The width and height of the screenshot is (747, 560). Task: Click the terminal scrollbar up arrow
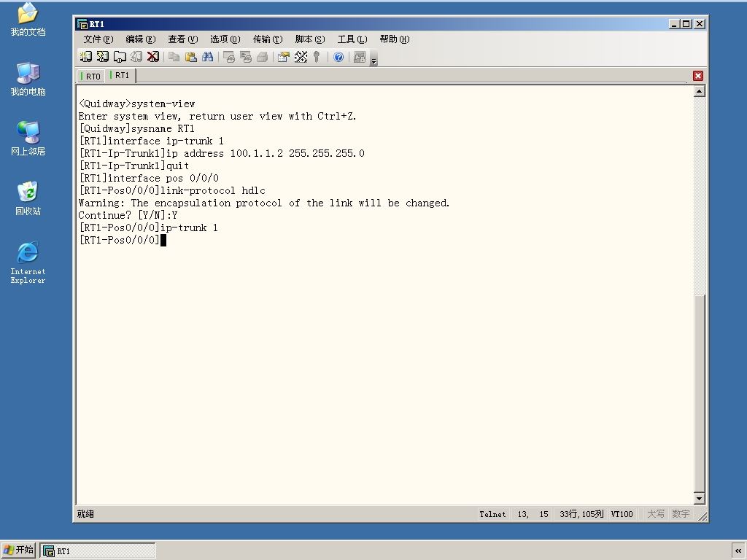pyautogui.click(x=699, y=91)
